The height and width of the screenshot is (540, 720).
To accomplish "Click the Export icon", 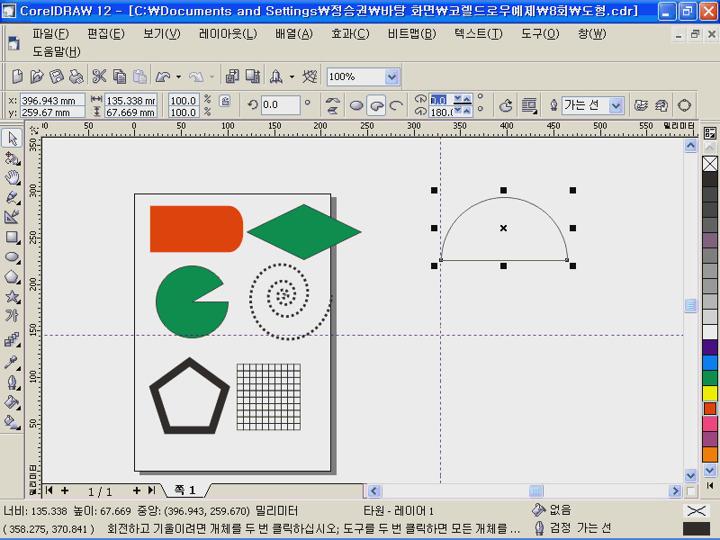I will (x=253, y=76).
